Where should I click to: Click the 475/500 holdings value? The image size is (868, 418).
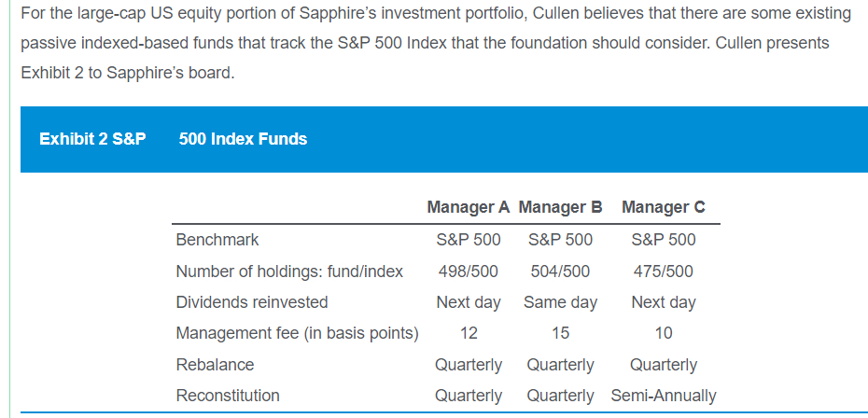click(664, 272)
